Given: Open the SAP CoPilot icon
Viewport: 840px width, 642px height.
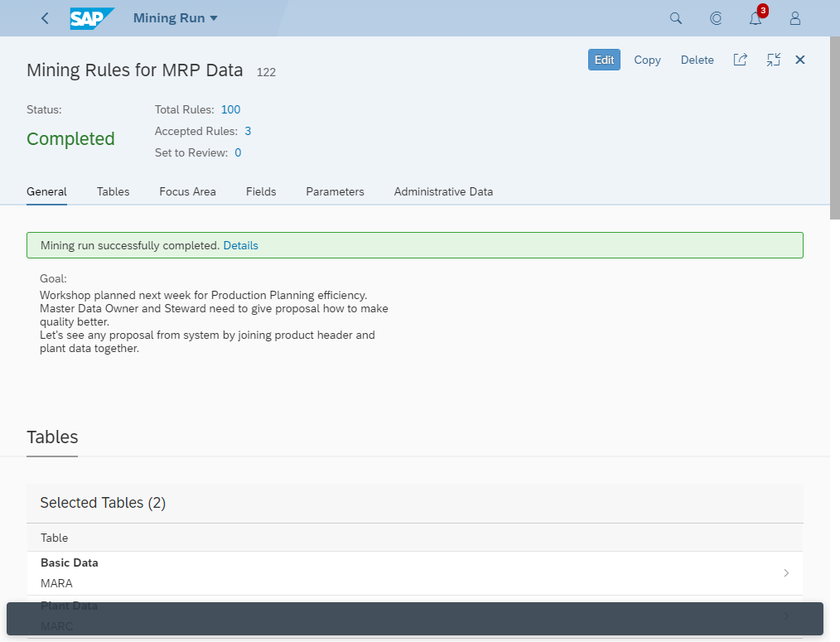Looking at the screenshot, I should pos(716,18).
